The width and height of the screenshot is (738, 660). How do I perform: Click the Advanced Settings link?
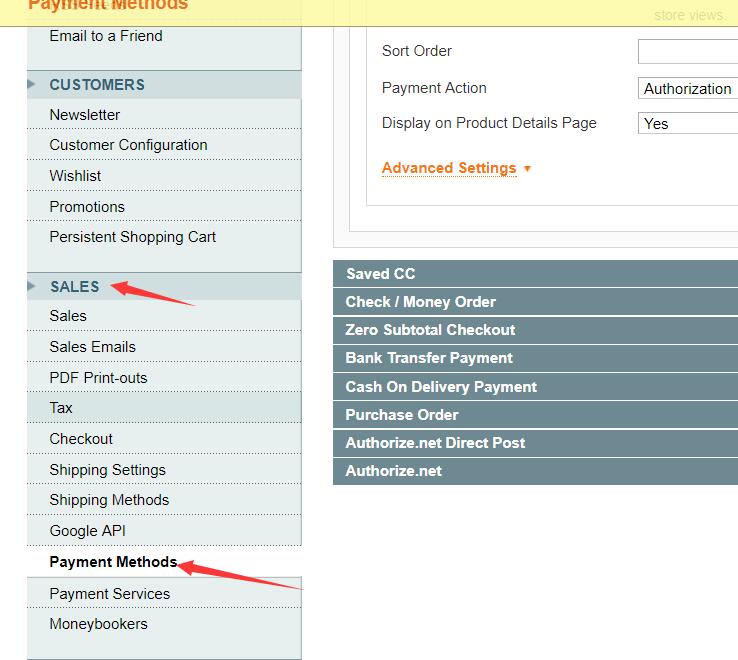pos(449,168)
